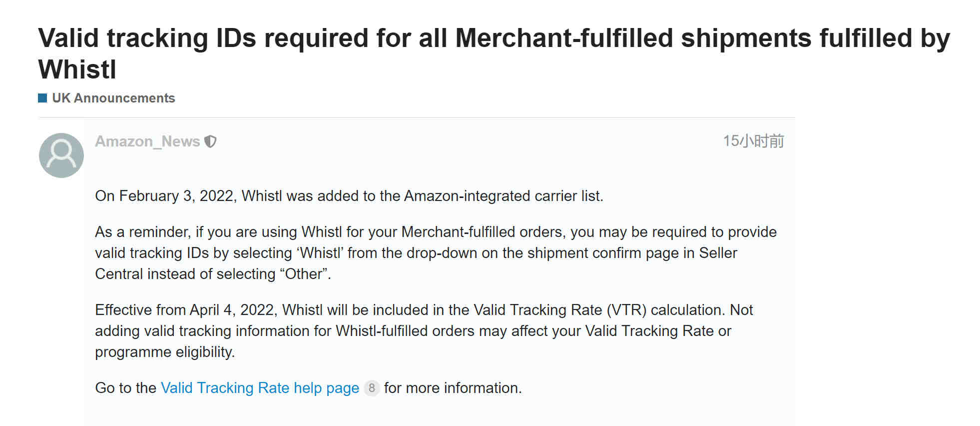Screen dimensions: 980x426
Task: Follow the Valid Tracking Rate help page link
Action: click(260, 388)
